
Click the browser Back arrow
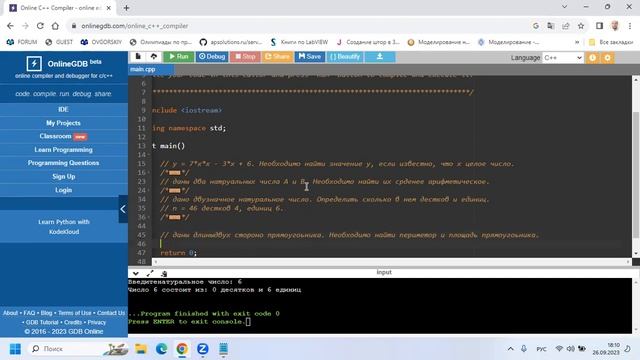[x=10, y=26]
